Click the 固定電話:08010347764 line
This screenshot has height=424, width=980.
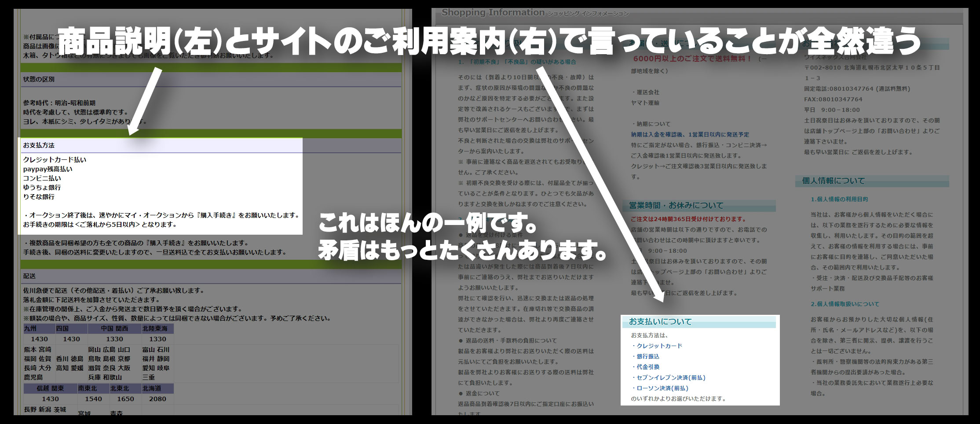(x=857, y=88)
